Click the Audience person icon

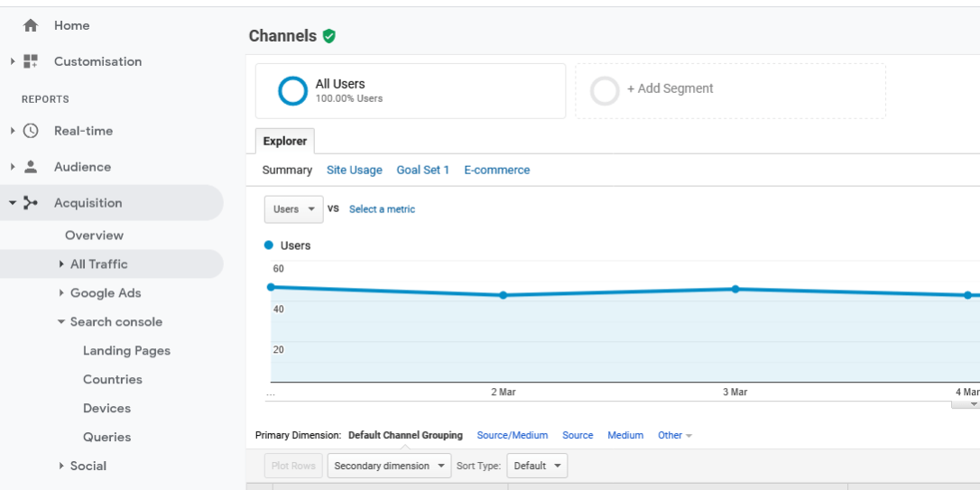(31, 167)
